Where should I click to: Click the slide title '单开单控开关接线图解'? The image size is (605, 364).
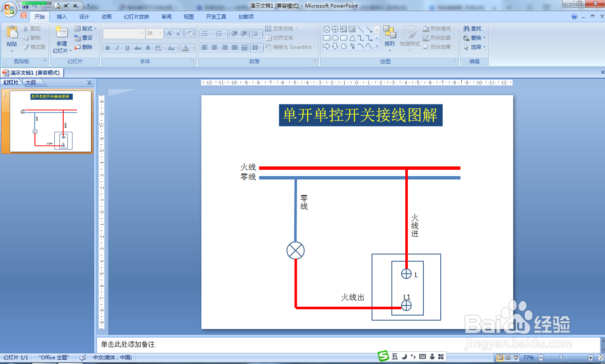(x=361, y=115)
